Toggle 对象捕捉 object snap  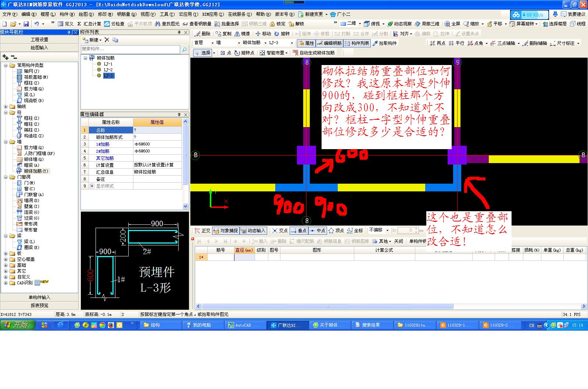[225, 230]
